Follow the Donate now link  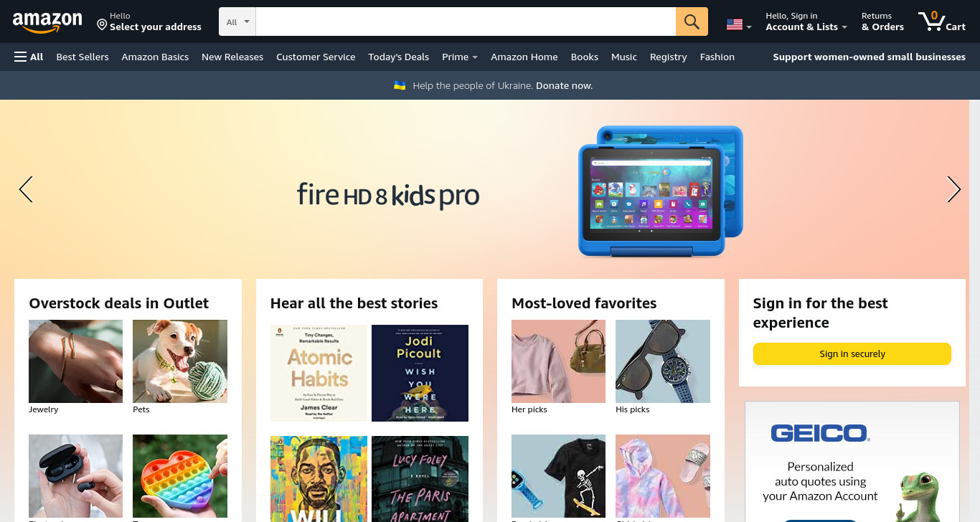[564, 85]
